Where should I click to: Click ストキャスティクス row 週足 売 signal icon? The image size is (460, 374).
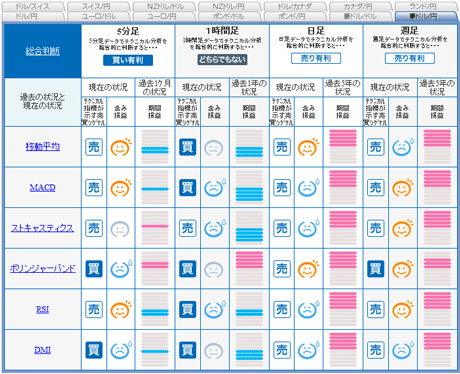tap(376, 228)
